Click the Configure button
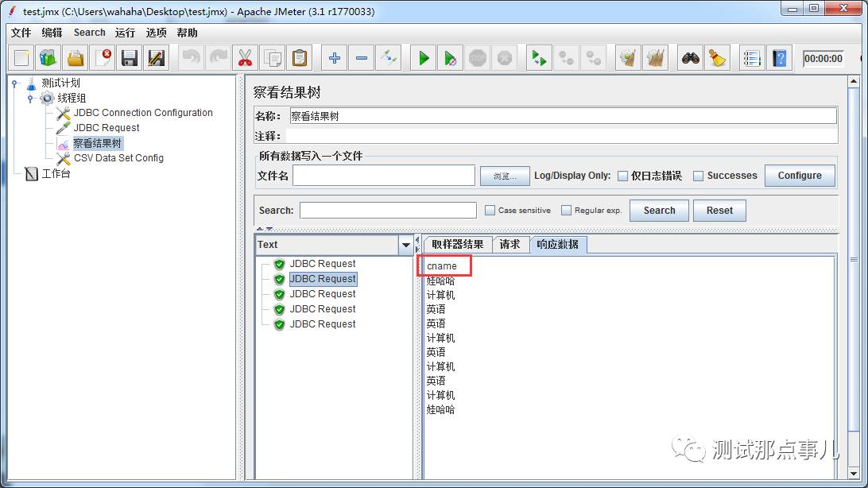Screen dimensions: 868x488 (x=800, y=176)
